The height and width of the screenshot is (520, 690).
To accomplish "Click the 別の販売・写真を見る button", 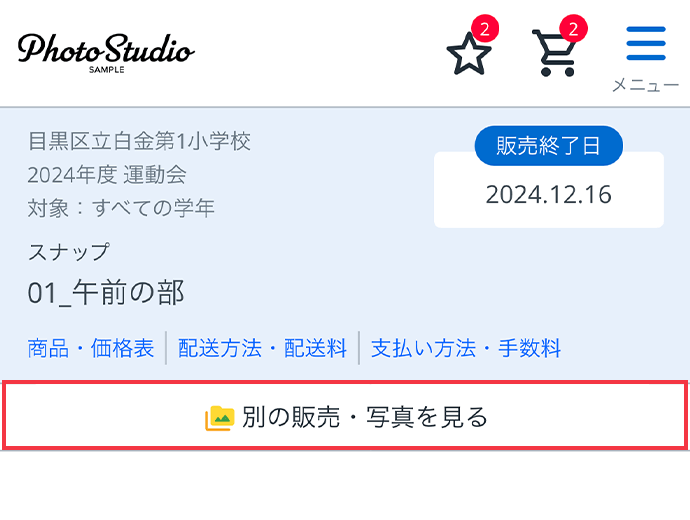I will point(345,416).
